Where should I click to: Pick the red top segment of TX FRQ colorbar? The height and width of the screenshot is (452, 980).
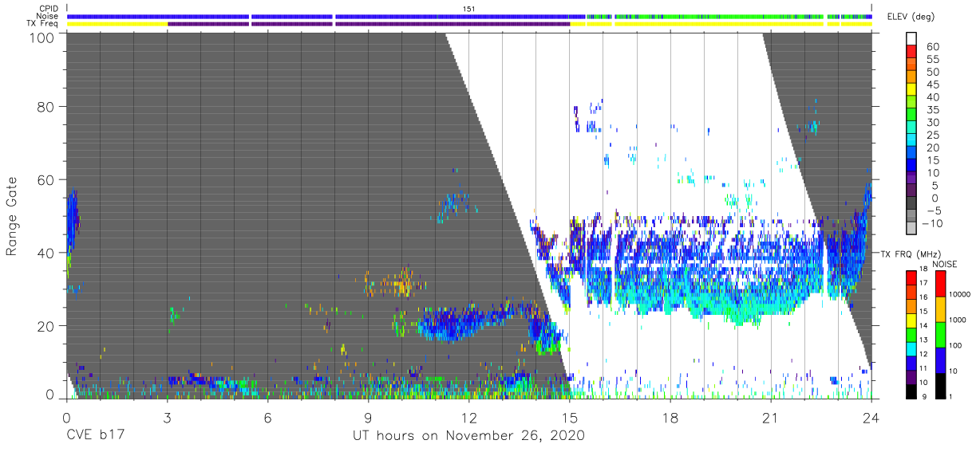[x=911, y=277]
